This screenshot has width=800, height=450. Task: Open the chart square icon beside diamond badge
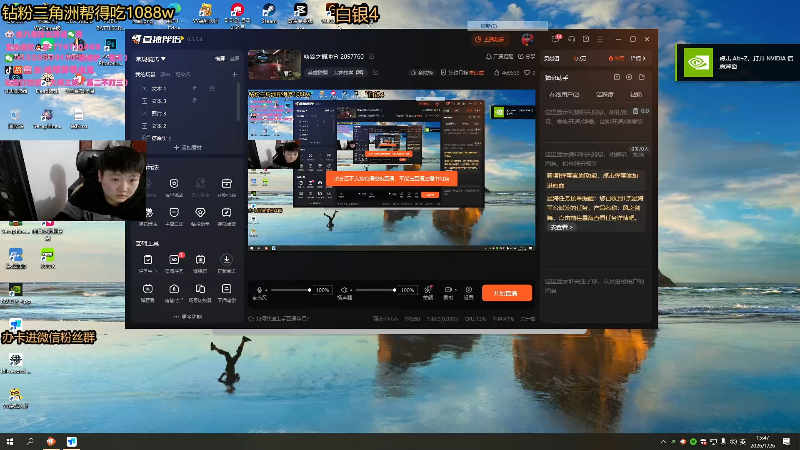coord(226,212)
